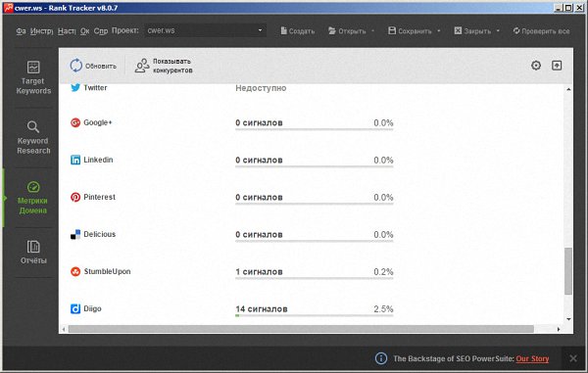588x373 pixels.
Task: Open the settings gear icon in panel
Action: click(x=536, y=66)
